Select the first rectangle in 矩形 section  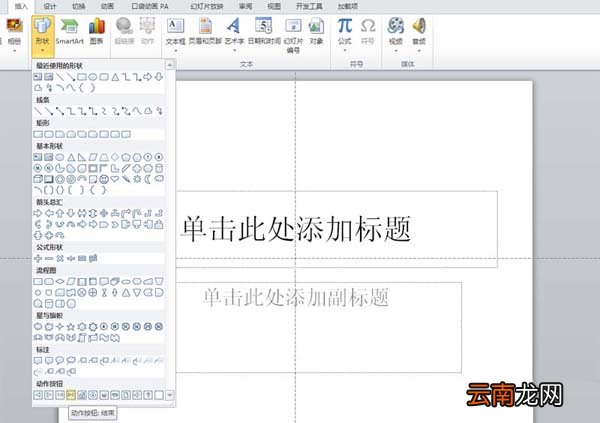click(38, 134)
